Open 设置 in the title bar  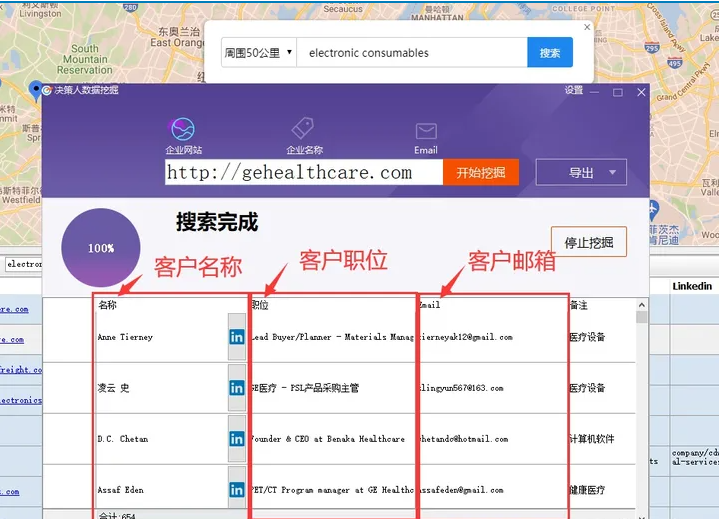(574, 90)
